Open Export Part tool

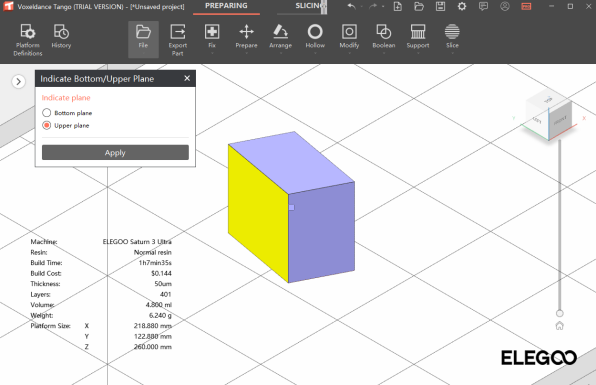178,40
